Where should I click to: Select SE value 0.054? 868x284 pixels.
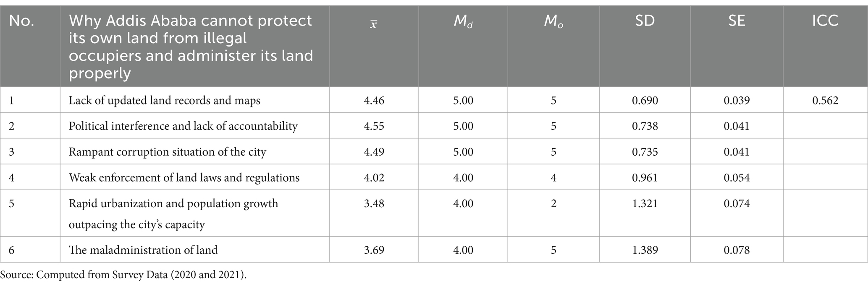tap(737, 178)
